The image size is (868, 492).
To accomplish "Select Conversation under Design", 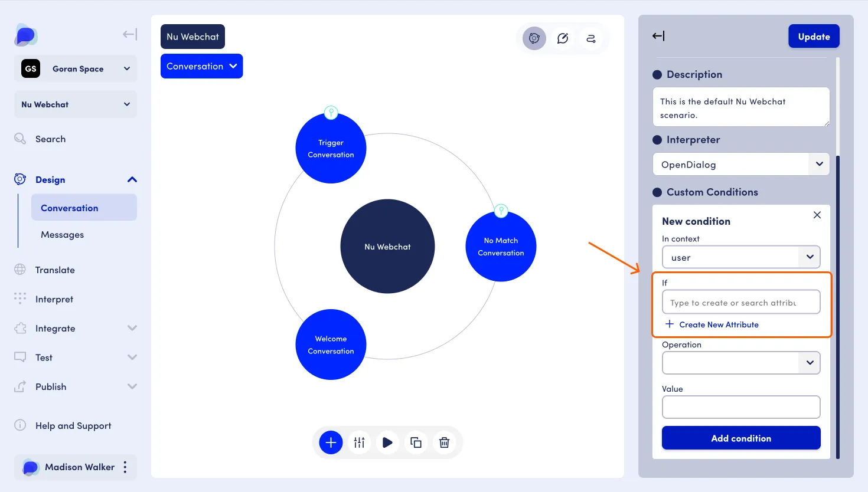I will pos(84,208).
